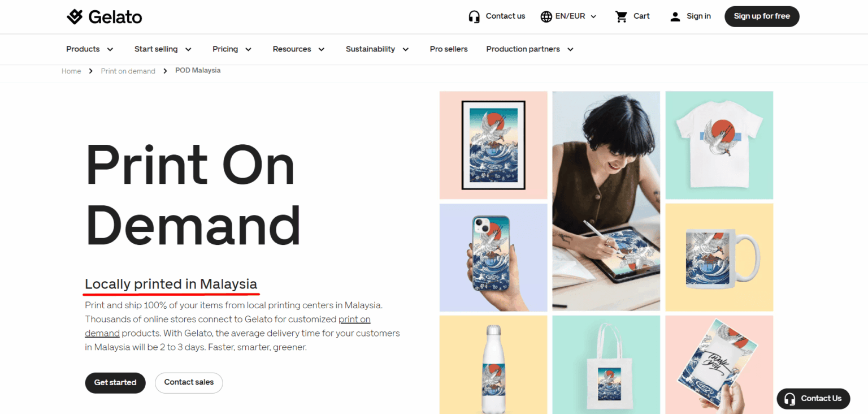This screenshot has height=414, width=868.
Task: Follow the Print on demand breadcrumb link
Action: (x=128, y=71)
